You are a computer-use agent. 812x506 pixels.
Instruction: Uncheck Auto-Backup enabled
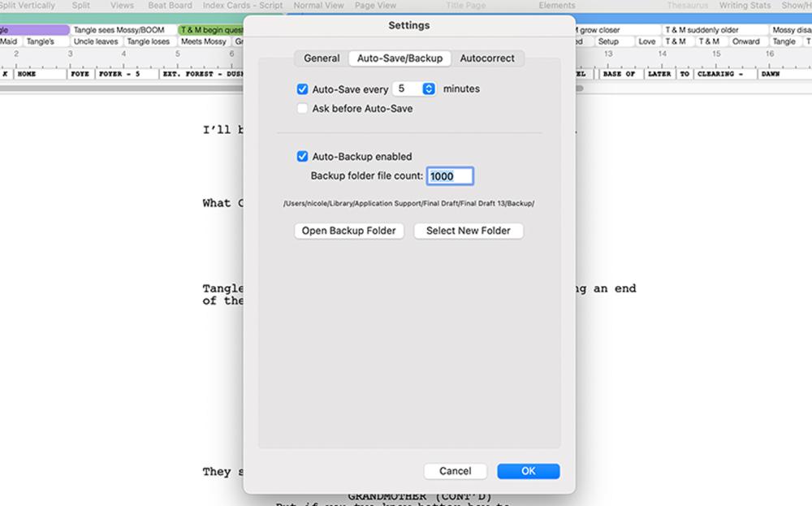click(302, 157)
